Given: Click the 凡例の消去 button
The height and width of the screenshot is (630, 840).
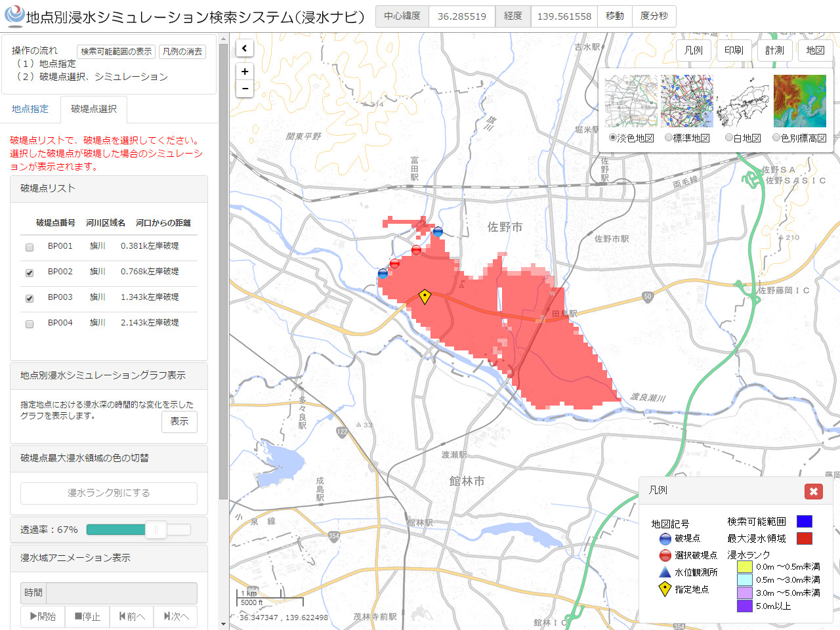Looking at the screenshot, I should [182, 51].
